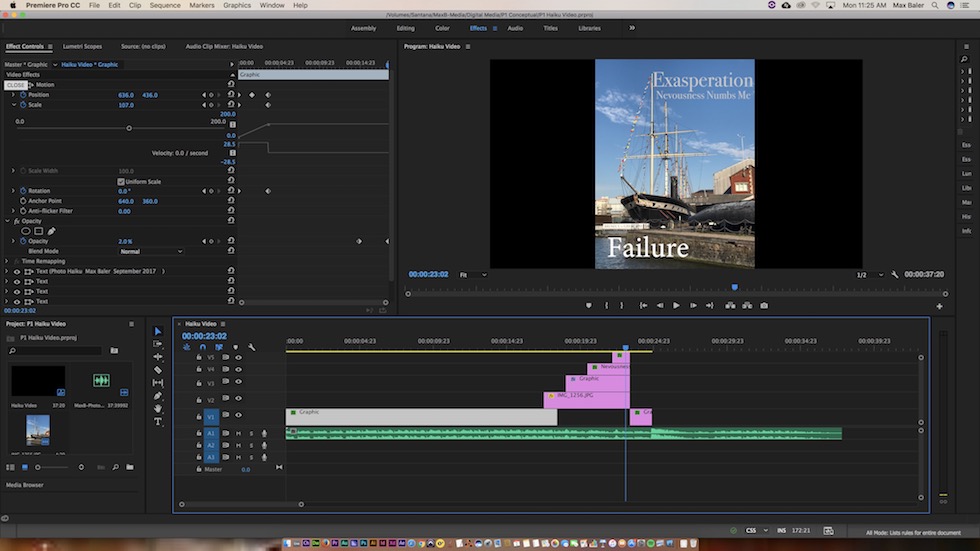This screenshot has height=551, width=980.
Task: Hide the Photo Haiku text layer
Action: pos(17,271)
